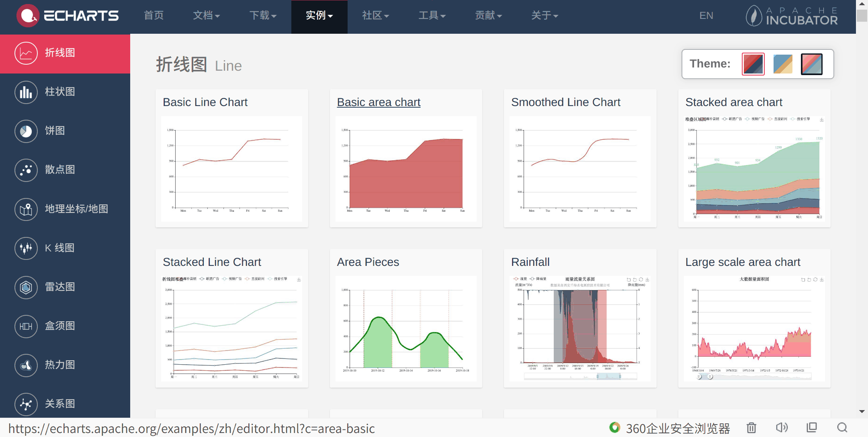The width and height of the screenshot is (868, 437).
Task: Open the 社区 community dropdown
Action: (375, 16)
